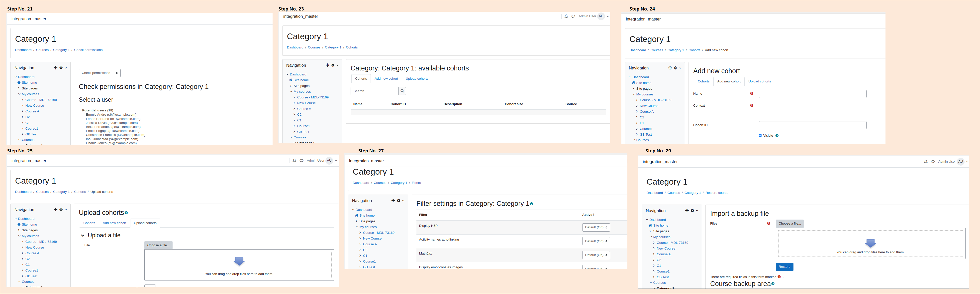Image resolution: width=980 pixels, height=294 pixels.
Task: Open notifications bell in Step 23 panel
Action: [x=566, y=16]
